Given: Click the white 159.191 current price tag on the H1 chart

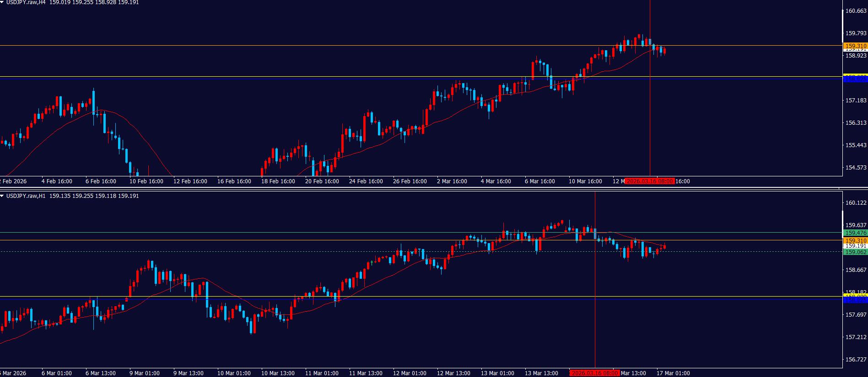Looking at the screenshot, I should [x=855, y=246].
